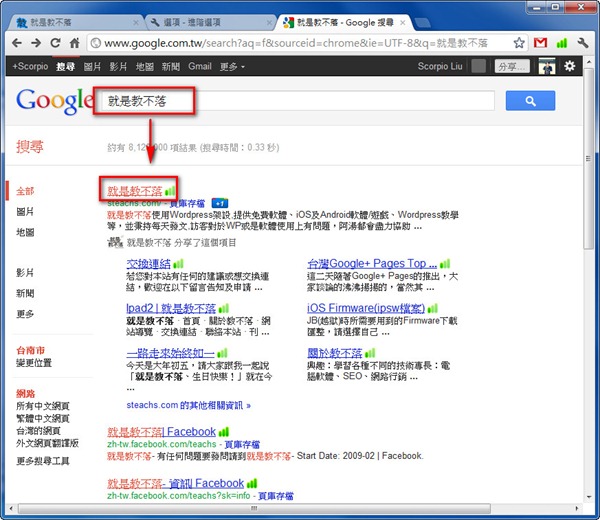Close the 就是教不落 - Google 搜尋 tab
Screen dimensions: 600x520
tap(403, 23)
